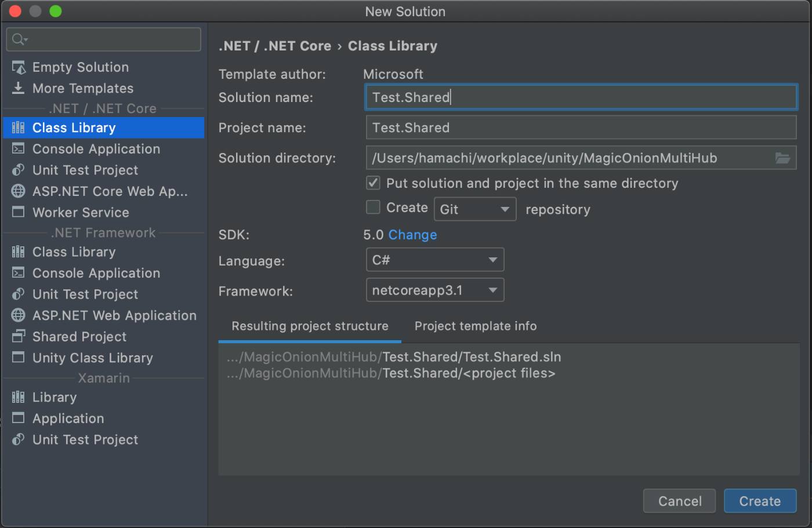Open the Framework netcoreapp3.1 dropdown
Viewport: 812px width, 528px height.
point(435,290)
